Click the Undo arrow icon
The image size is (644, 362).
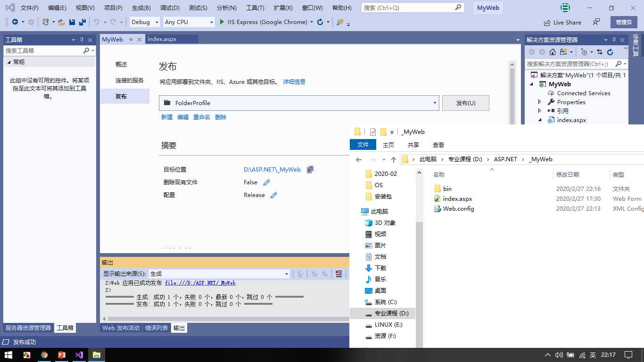[97, 22]
